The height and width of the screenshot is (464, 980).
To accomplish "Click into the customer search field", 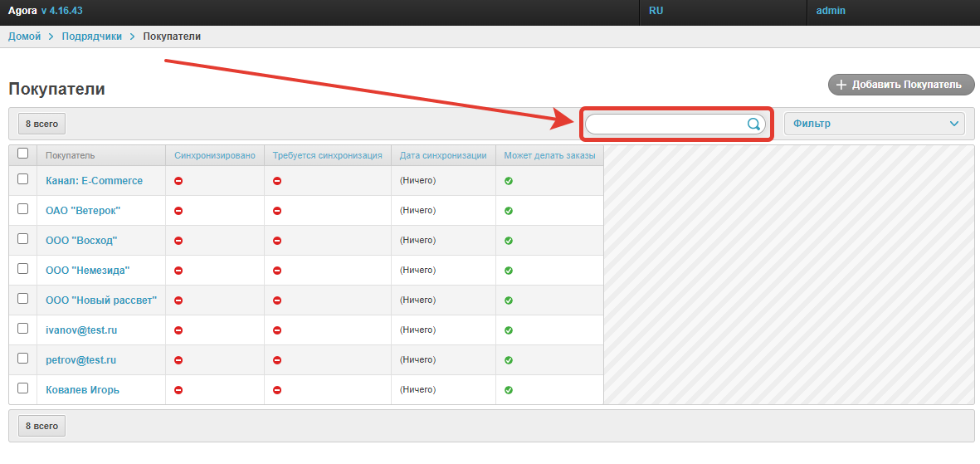I will [x=664, y=124].
